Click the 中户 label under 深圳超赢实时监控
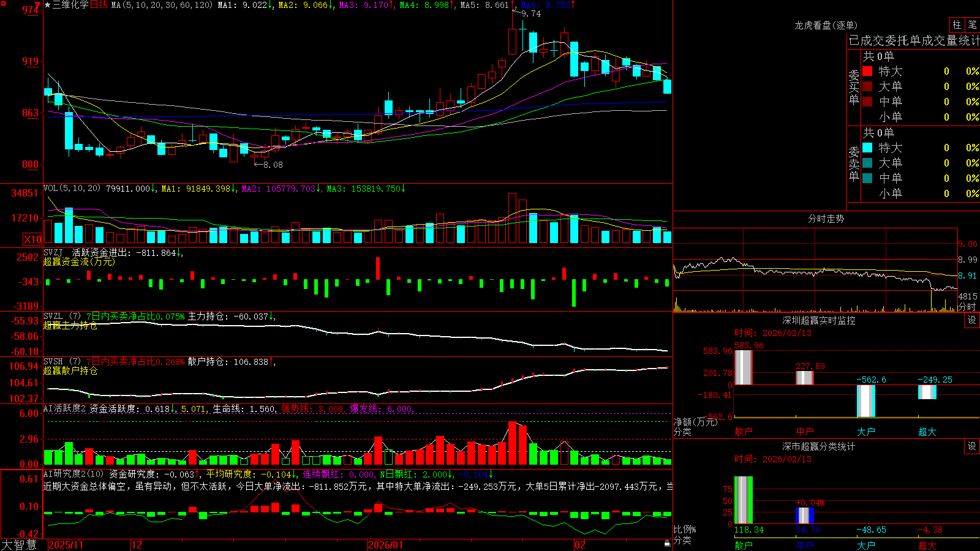 point(805,432)
